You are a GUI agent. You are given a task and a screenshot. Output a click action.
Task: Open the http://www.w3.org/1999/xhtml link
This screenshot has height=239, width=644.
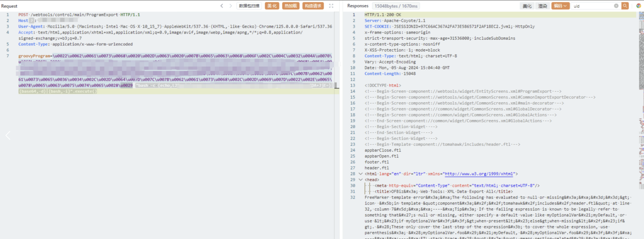[479, 174]
